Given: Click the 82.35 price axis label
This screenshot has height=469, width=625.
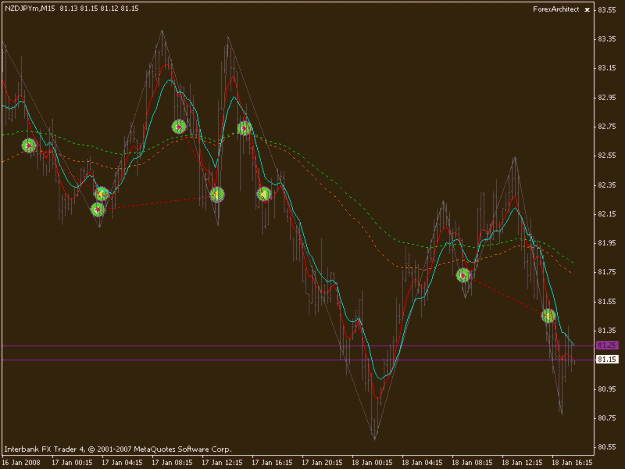Looking at the screenshot, I should click(x=607, y=185).
